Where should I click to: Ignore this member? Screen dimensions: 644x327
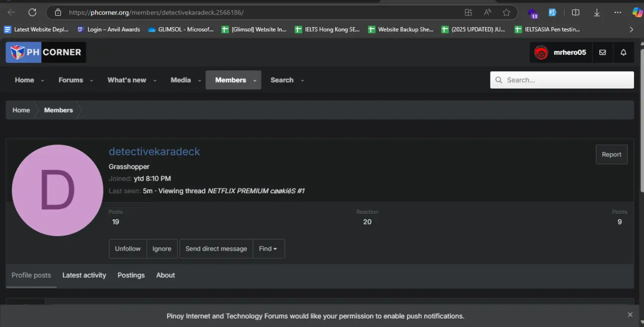(x=162, y=249)
